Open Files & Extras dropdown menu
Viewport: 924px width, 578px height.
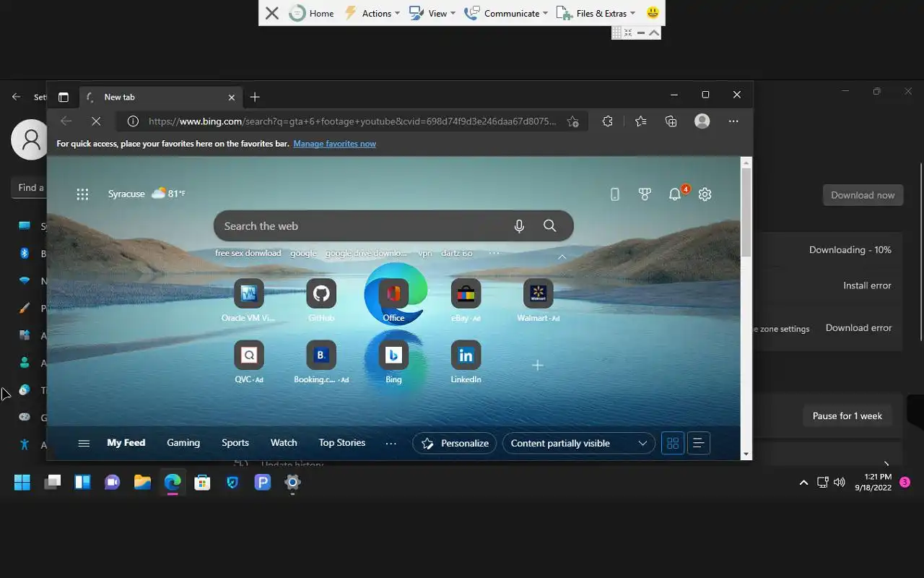596,13
